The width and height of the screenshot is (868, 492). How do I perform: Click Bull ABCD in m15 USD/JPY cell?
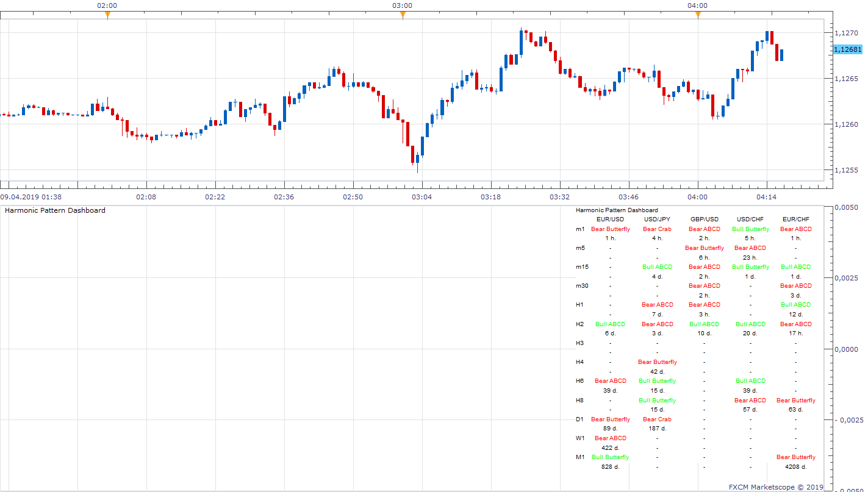(x=657, y=267)
